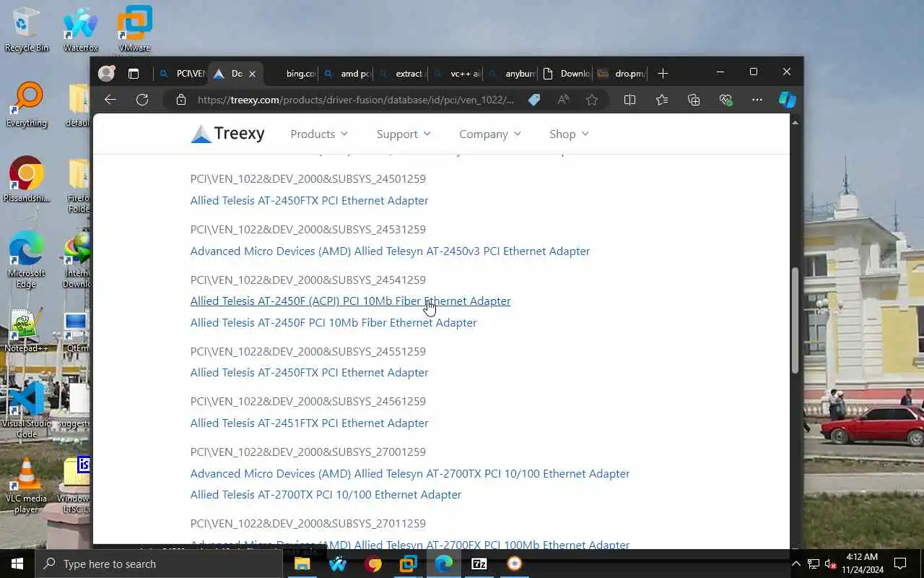Image resolution: width=924 pixels, height=578 pixels.
Task: Open Edge Settings and more menu
Action: pos(757,100)
